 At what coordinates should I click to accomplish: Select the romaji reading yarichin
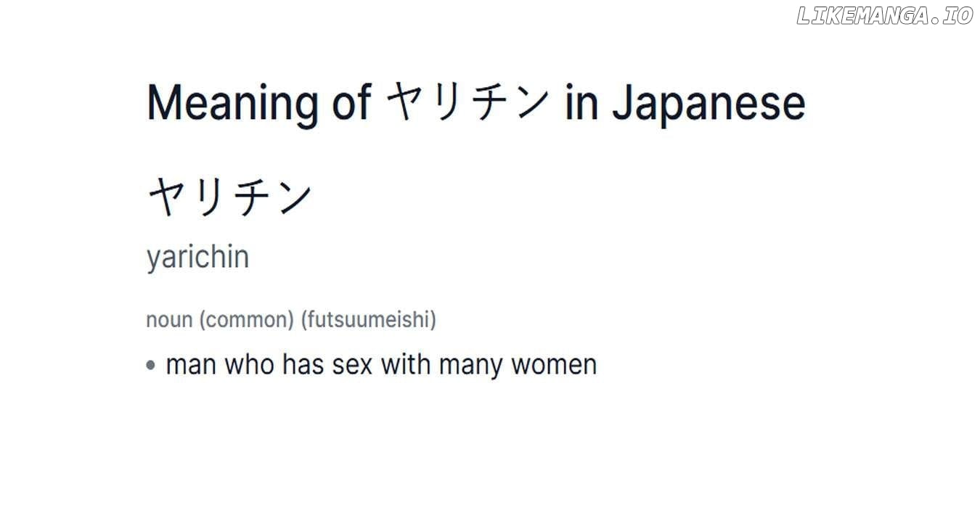(197, 258)
